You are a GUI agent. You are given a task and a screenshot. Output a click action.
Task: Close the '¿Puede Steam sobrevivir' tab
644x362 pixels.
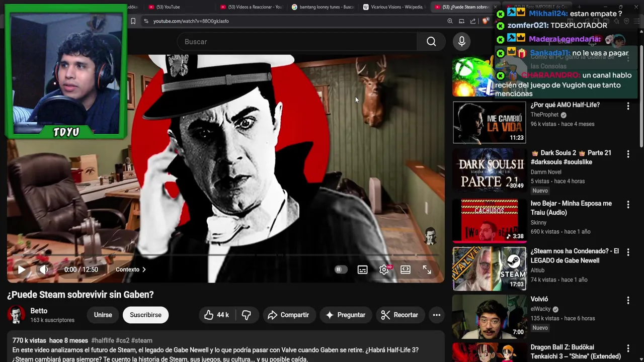(495, 7)
